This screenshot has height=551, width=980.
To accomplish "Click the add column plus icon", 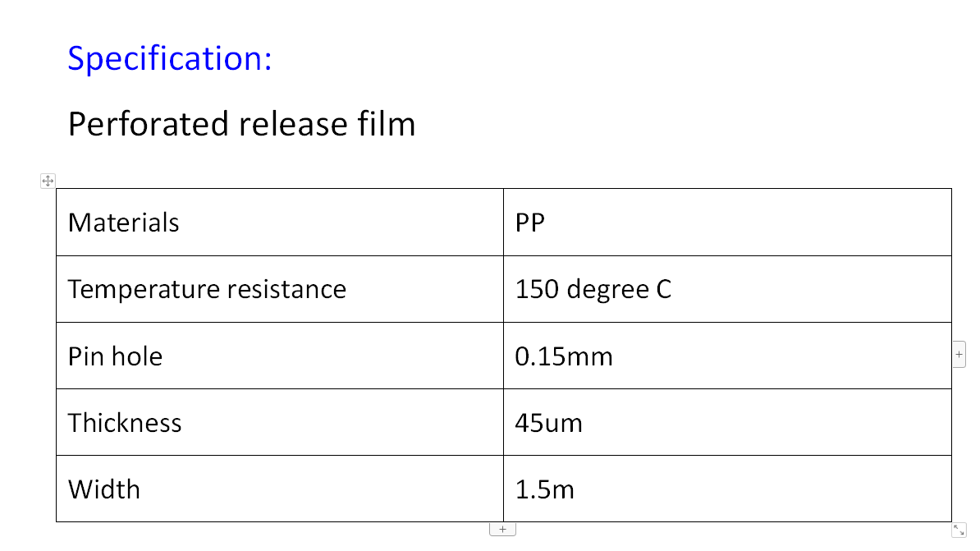I will pyautogui.click(x=959, y=355).
